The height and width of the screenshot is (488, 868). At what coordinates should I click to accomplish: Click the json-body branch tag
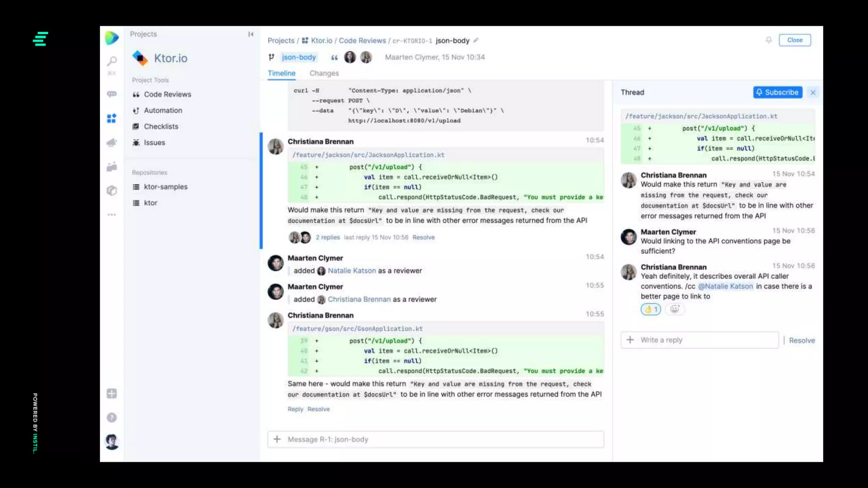(298, 57)
